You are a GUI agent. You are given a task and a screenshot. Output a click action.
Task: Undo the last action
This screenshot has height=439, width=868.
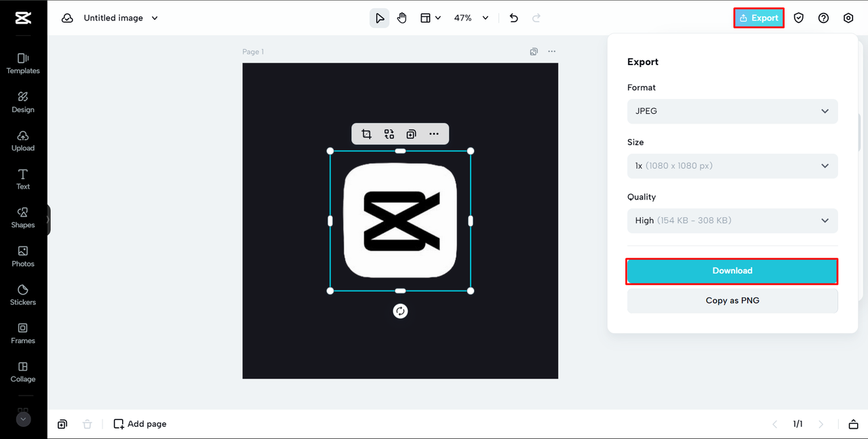(x=514, y=18)
